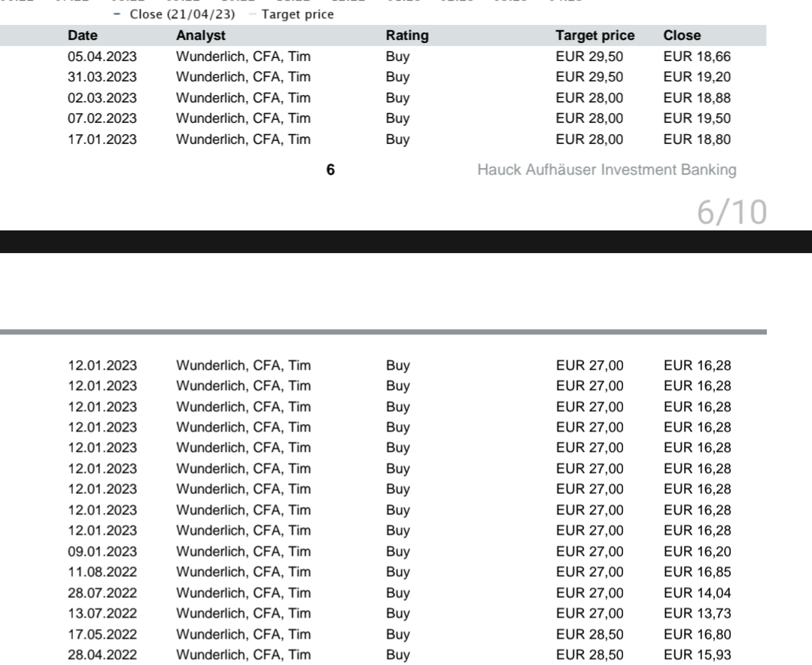Click target price EUR 27,00 in 09.01.2023 row

(589, 551)
